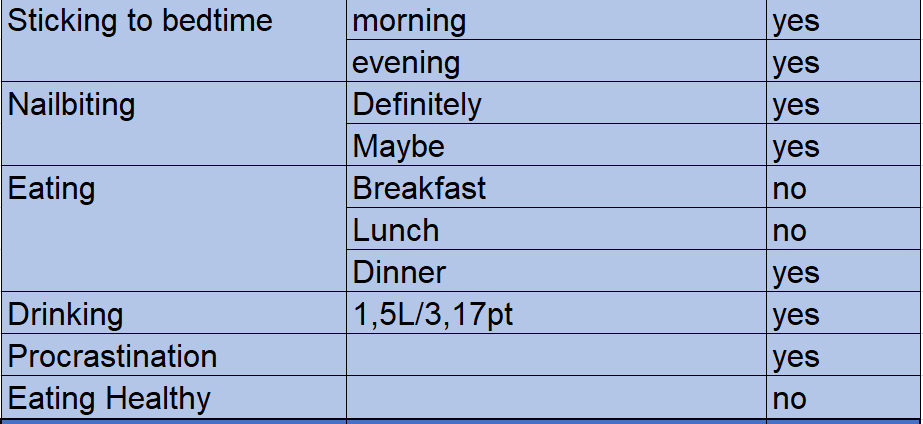Select the "1,5L/3,17pt" cell
The width and height of the screenshot is (923, 424).
pos(434,315)
